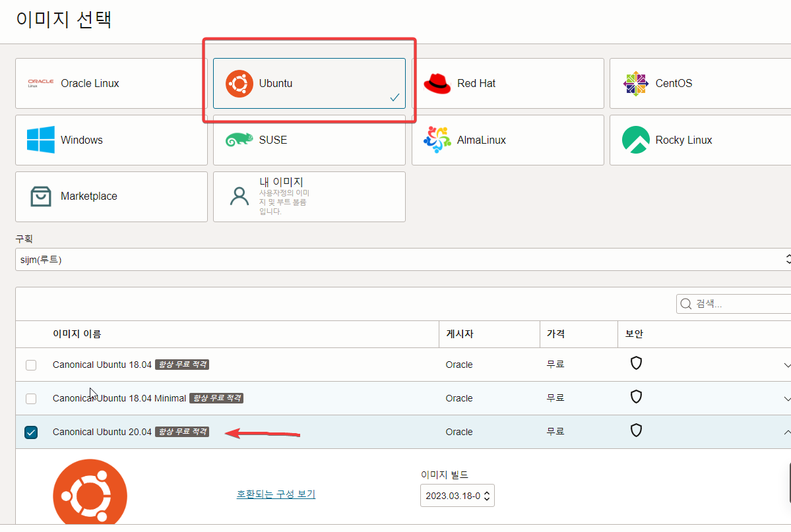Check the Canonical Ubuntu 18.04 Minimal checkbox
This screenshot has height=532, width=791.
pyautogui.click(x=31, y=398)
